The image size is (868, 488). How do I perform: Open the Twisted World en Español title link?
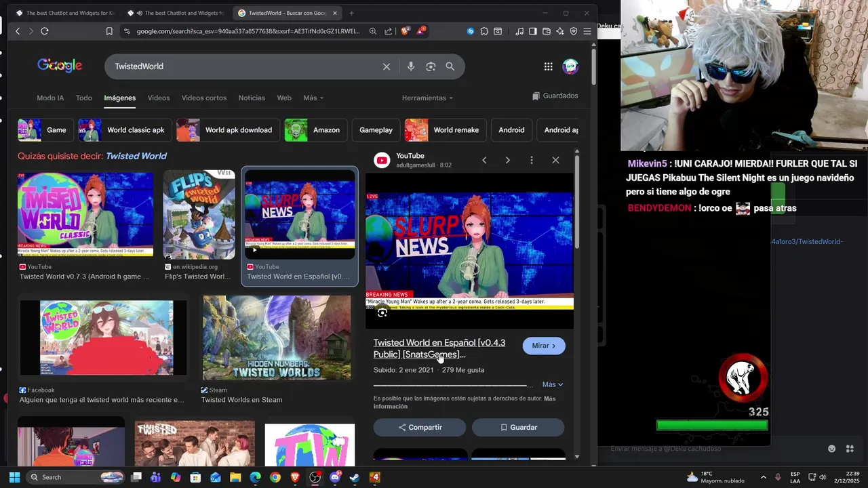(x=439, y=348)
